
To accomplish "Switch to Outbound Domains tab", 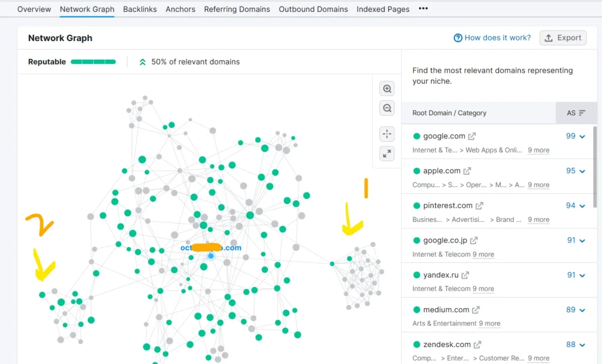I will tap(313, 9).
